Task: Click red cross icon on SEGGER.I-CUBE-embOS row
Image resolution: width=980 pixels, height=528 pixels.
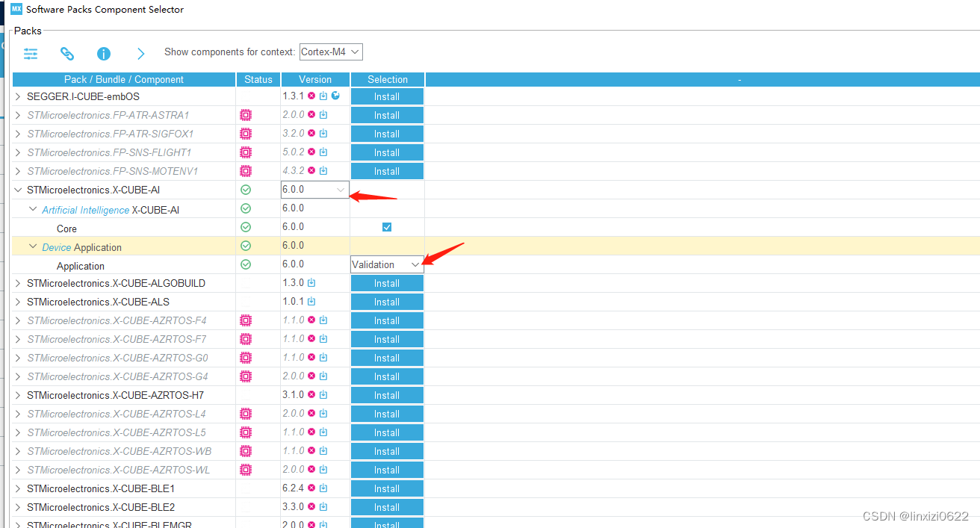Action: (311, 96)
